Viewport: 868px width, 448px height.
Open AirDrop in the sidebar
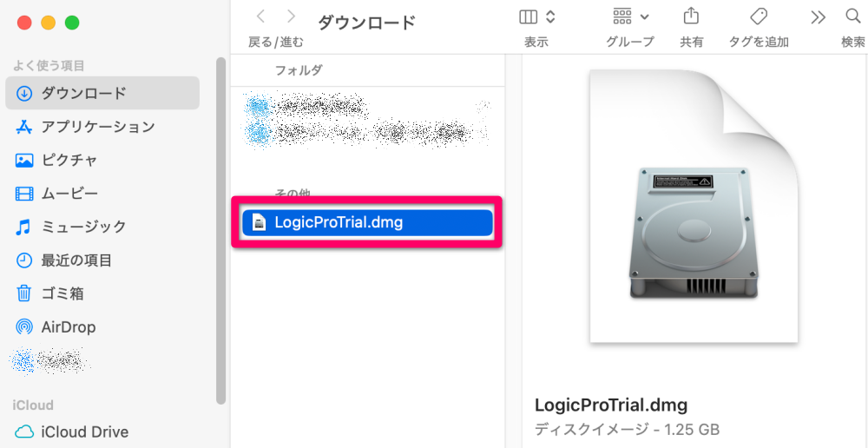click(x=102, y=326)
